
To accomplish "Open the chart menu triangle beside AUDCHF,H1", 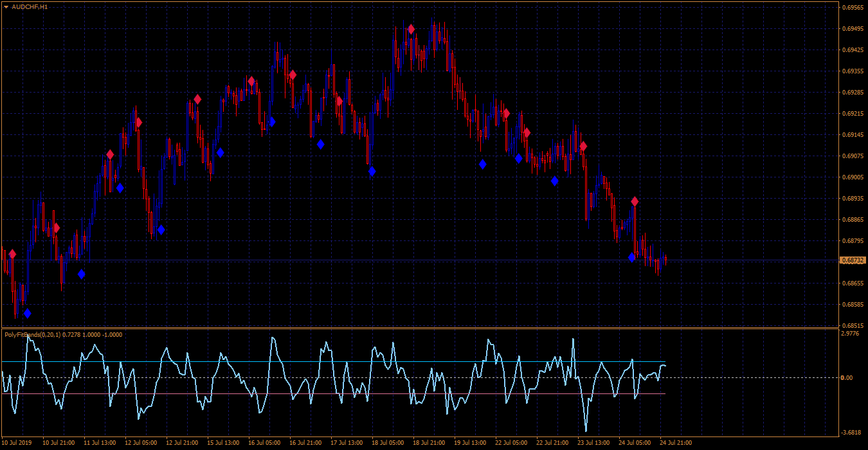I will click(6, 6).
